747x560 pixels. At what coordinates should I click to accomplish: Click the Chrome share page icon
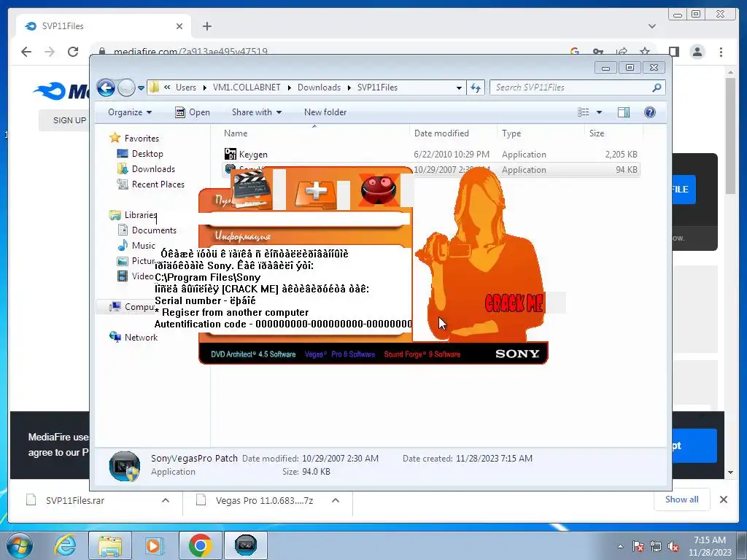622,52
